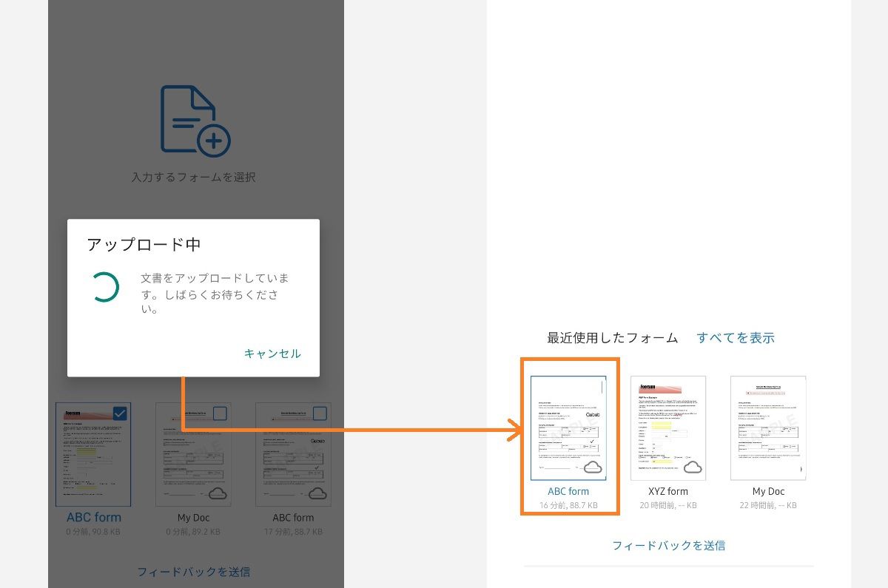
Task: Click the cloud icon on XYZ form thumbnail
Action: (x=693, y=467)
